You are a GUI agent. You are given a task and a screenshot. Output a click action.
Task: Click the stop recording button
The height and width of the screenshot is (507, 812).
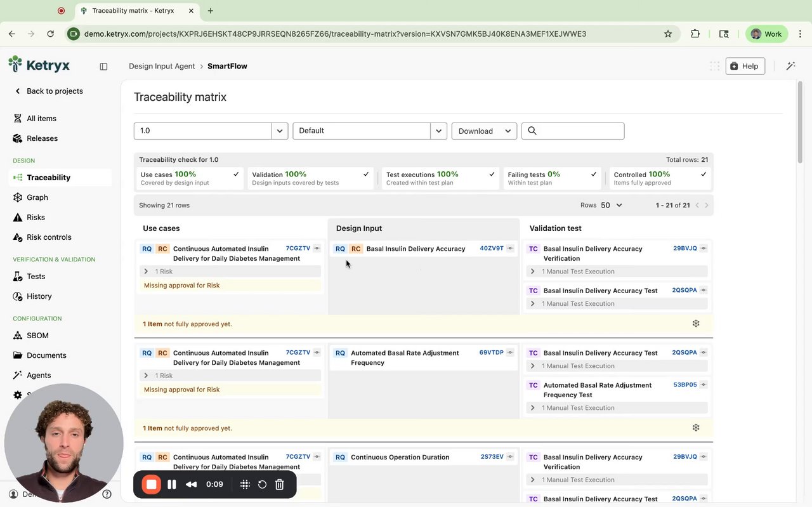coord(152,484)
